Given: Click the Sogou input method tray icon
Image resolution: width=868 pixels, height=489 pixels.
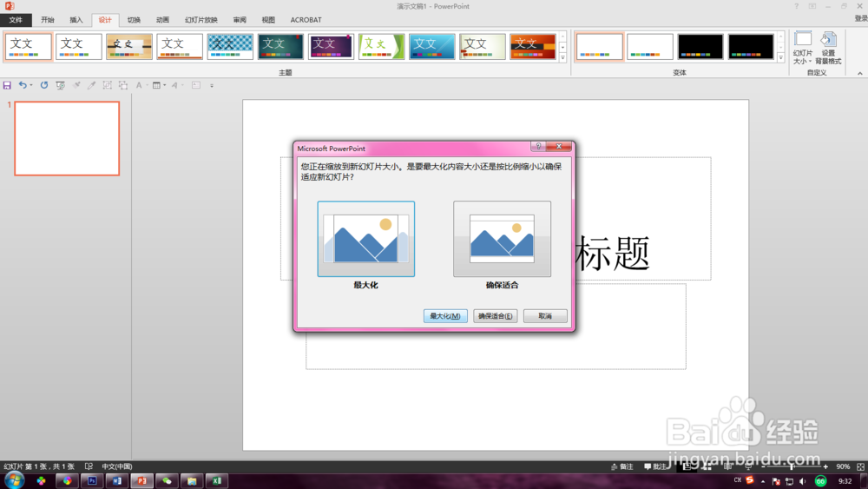Looking at the screenshot, I should 750,480.
